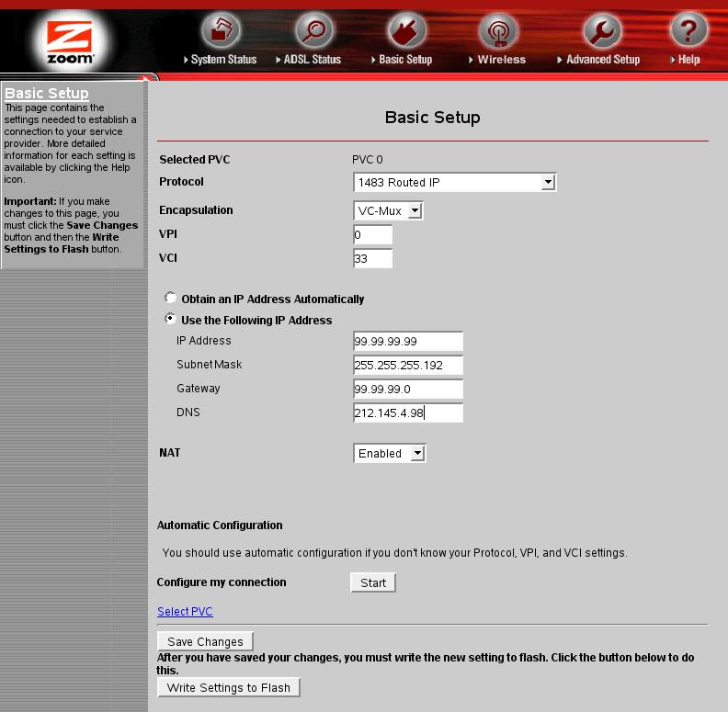728x712 pixels.
Task: Select Use the Following IP Address
Action: [x=170, y=319]
